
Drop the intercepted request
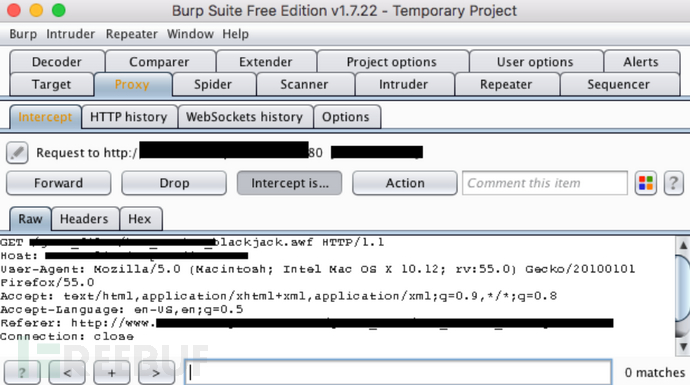coord(174,183)
